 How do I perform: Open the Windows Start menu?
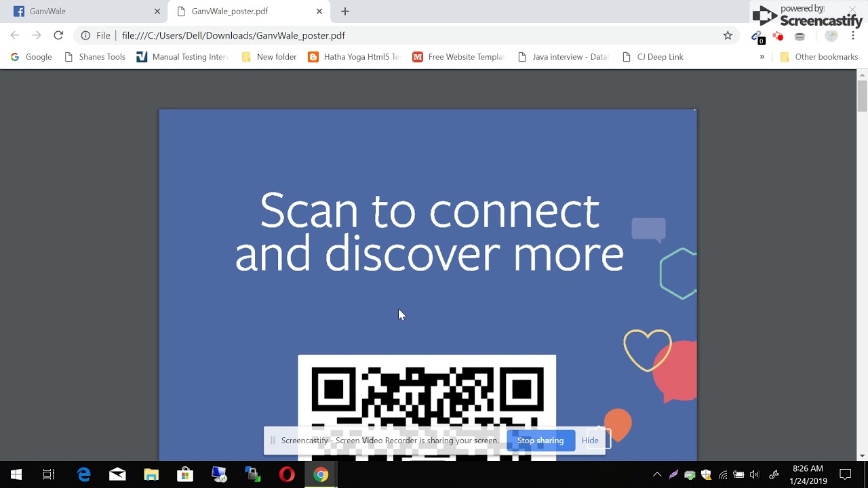point(16,474)
